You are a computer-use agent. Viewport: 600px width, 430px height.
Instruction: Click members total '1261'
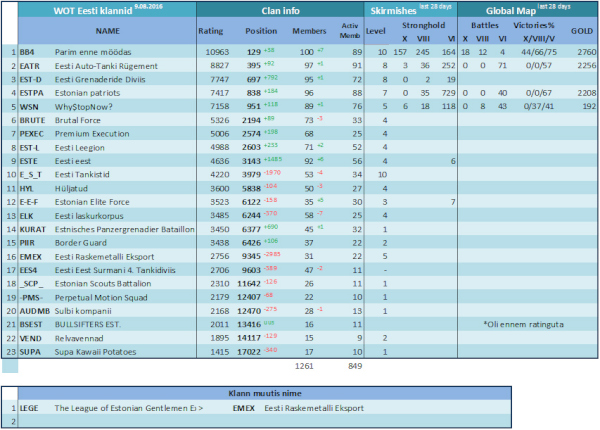click(304, 366)
